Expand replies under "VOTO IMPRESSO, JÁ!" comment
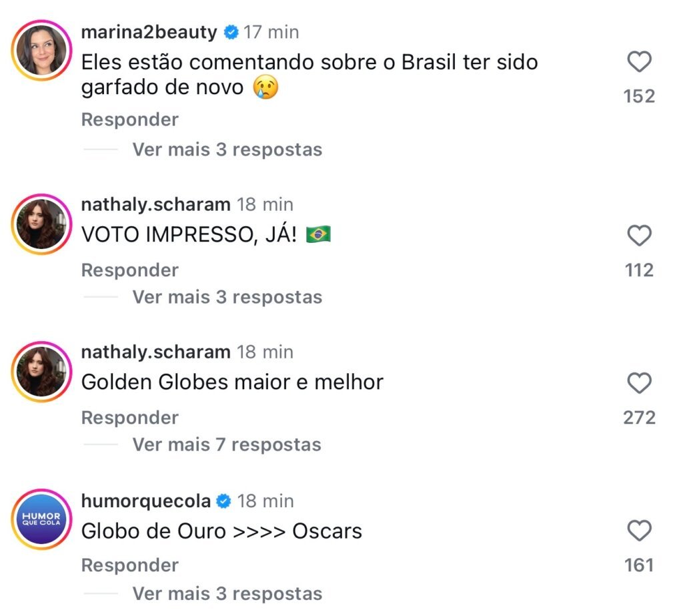Screen dimensions: 683x616 pos(227,297)
